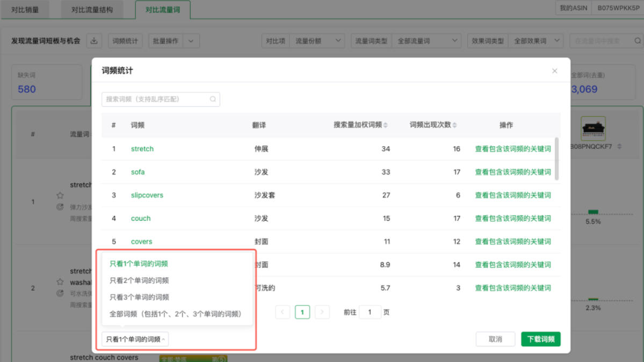Open the 全部效果词 dropdown
The width and height of the screenshot is (644, 362).
click(x=536, y=41)
